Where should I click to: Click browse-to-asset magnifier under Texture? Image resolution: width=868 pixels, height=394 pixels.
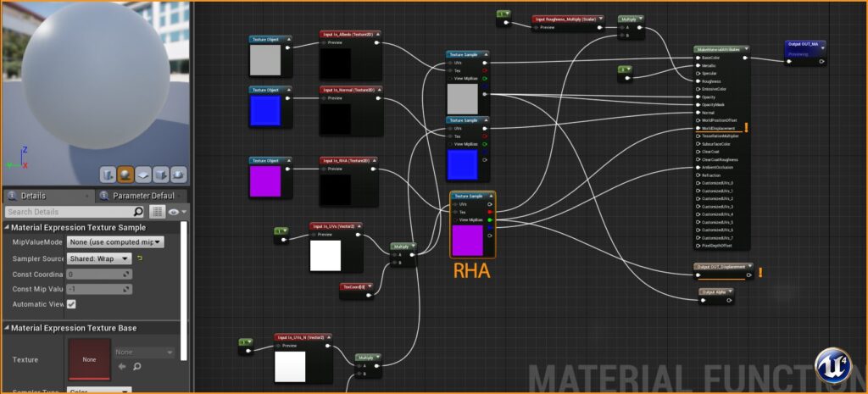[x=136, y=366]
